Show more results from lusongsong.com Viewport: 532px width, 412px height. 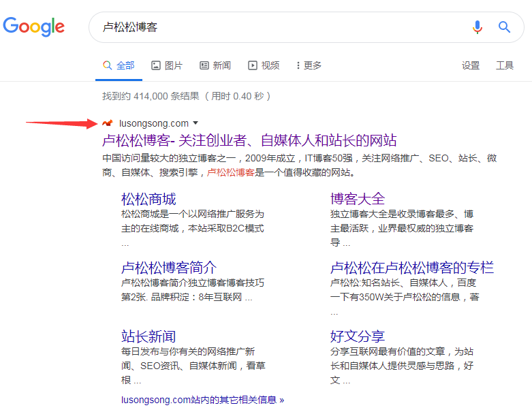pos(202,400)
